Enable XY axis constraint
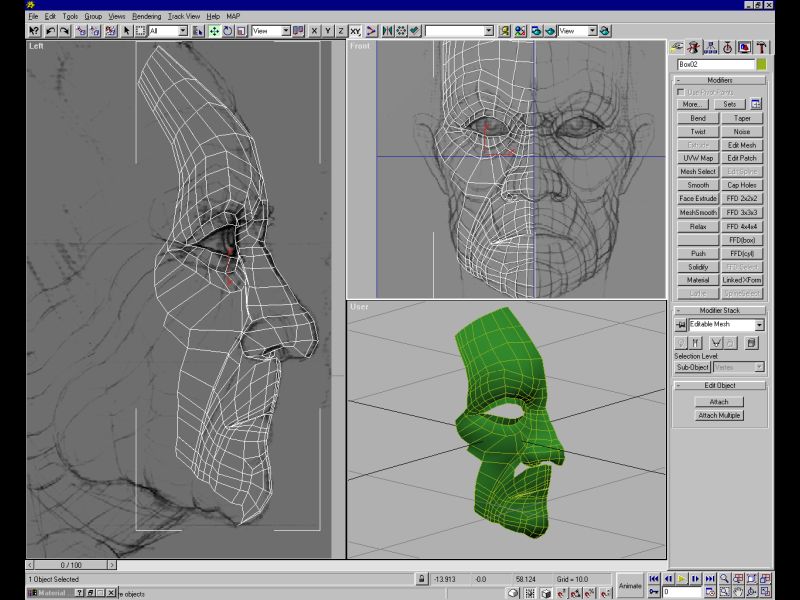Image resolution: width=800 pixels, height=600 pixels. (x=355, y=31)
